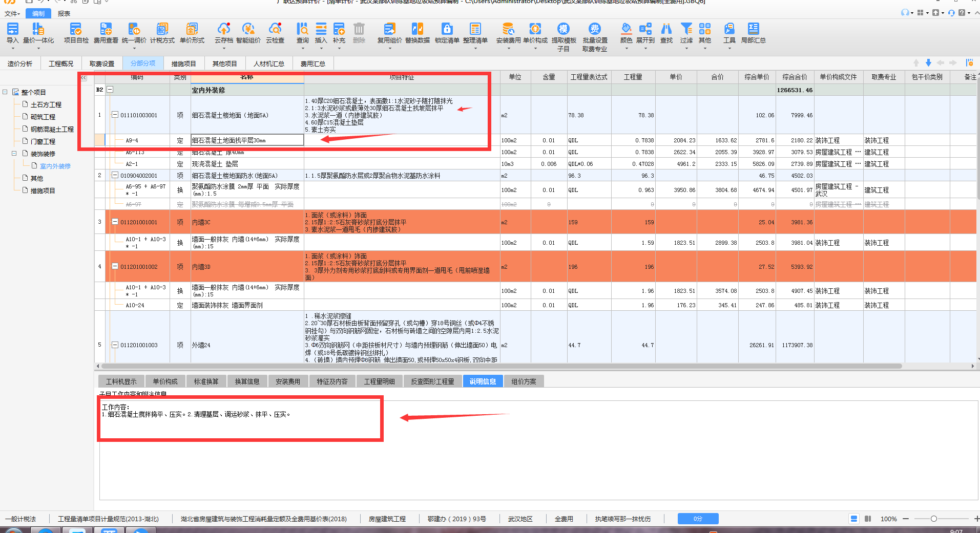The width and height of the screenshot is (980, 533).
Task: Click the 综合单价 column header
Action: pyautogui.click(x=757, y=77)
